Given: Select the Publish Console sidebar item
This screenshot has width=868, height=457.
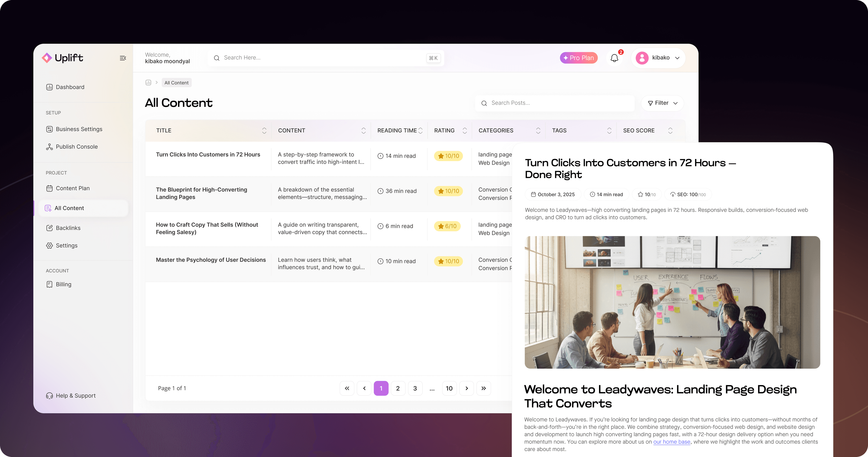Looking at the screenshot, I should coord(76,146).
